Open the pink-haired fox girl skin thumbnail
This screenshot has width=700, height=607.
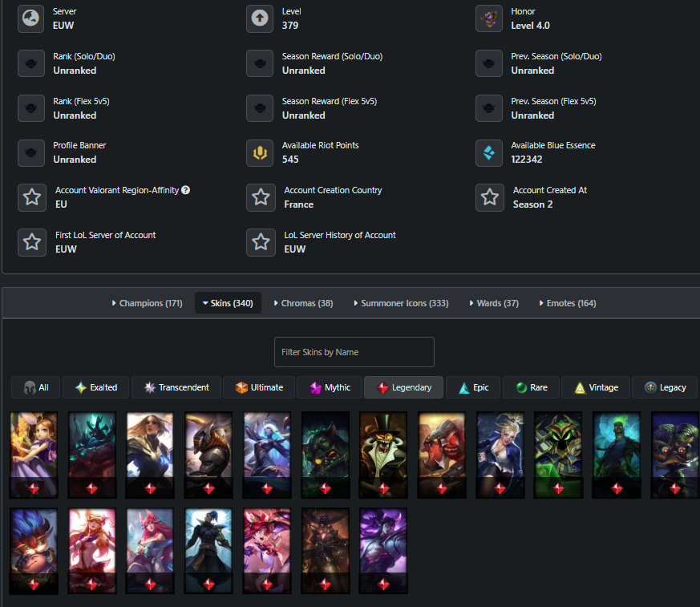click(150, 551)
